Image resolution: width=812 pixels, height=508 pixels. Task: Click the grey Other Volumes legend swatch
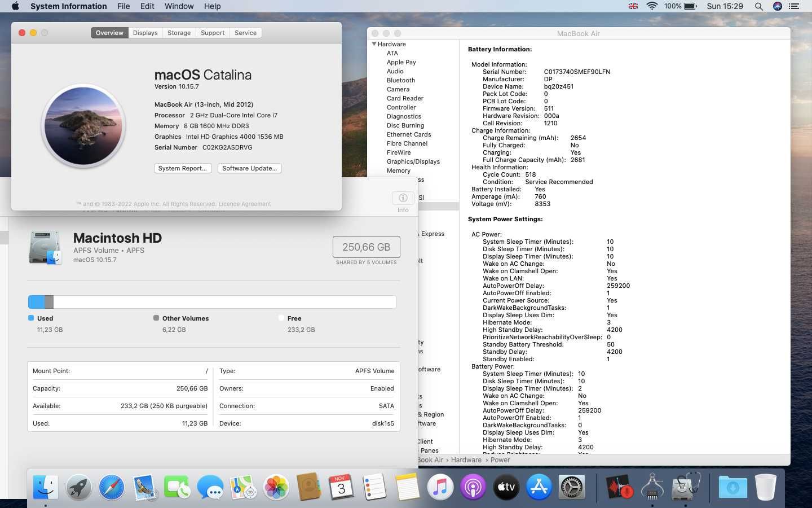156,318
